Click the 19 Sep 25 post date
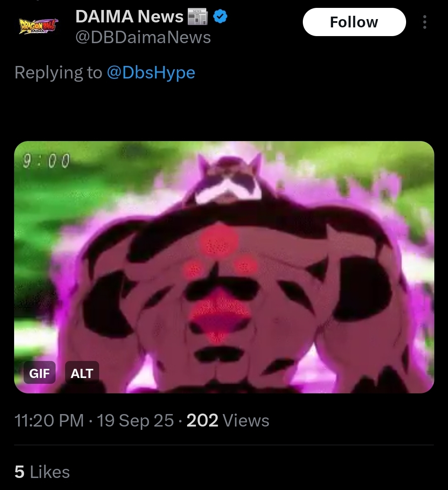The width and height of the screenshot is (448, 490). pos(135,420)
